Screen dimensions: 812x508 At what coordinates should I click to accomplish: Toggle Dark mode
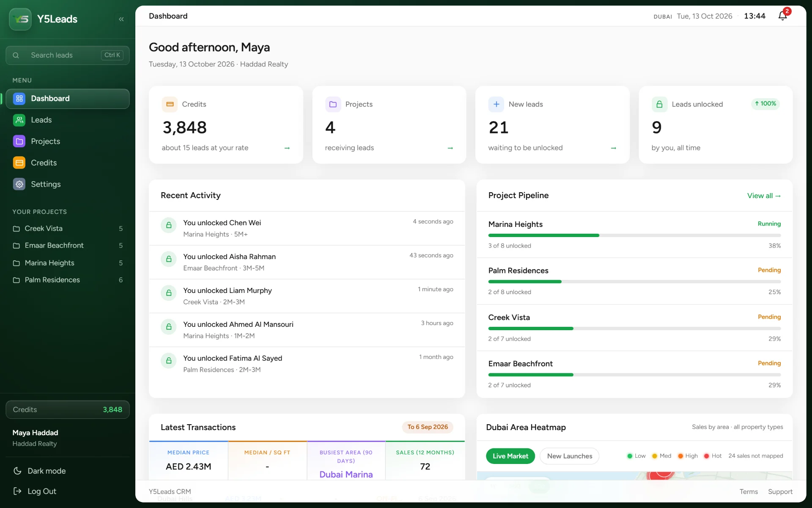point(40,471)
